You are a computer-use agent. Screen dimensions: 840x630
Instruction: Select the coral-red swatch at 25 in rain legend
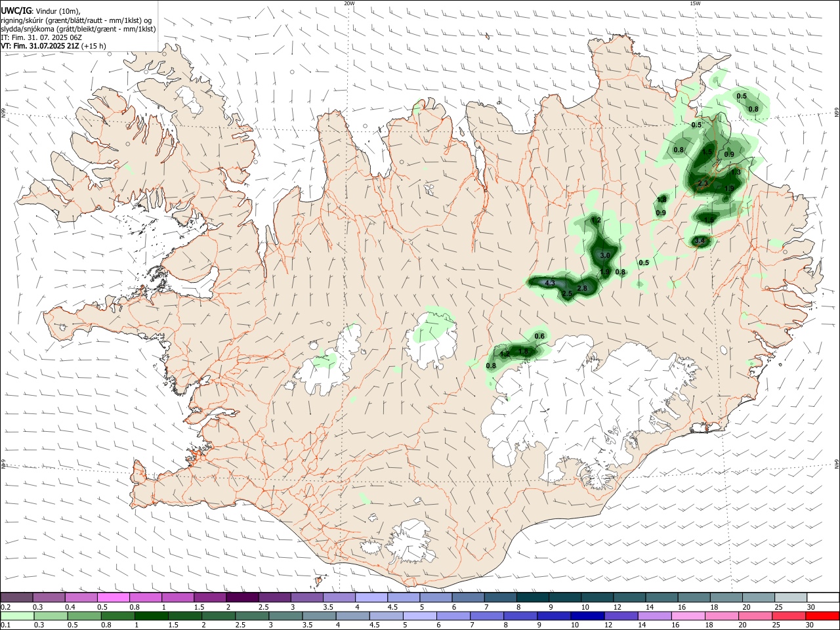(x=788, y=616)
